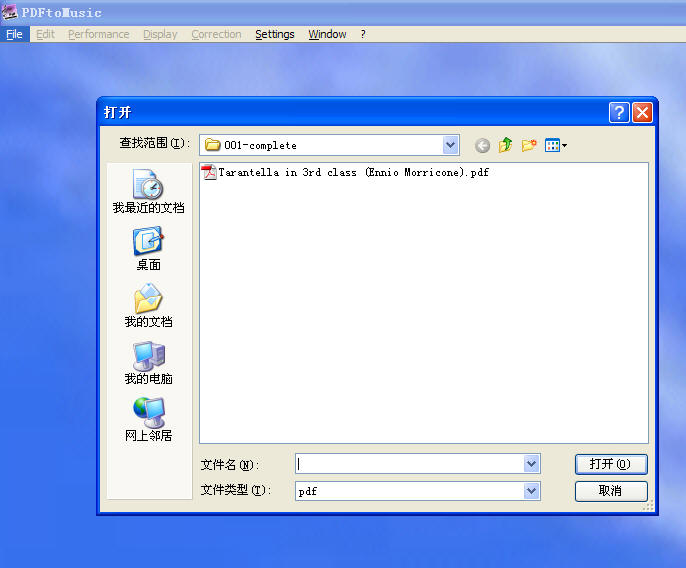Expand the file type (文件类型) dropdown
The height and width of the screenshot is (568, 686).
pyautogui.click(x=531, y=491)
